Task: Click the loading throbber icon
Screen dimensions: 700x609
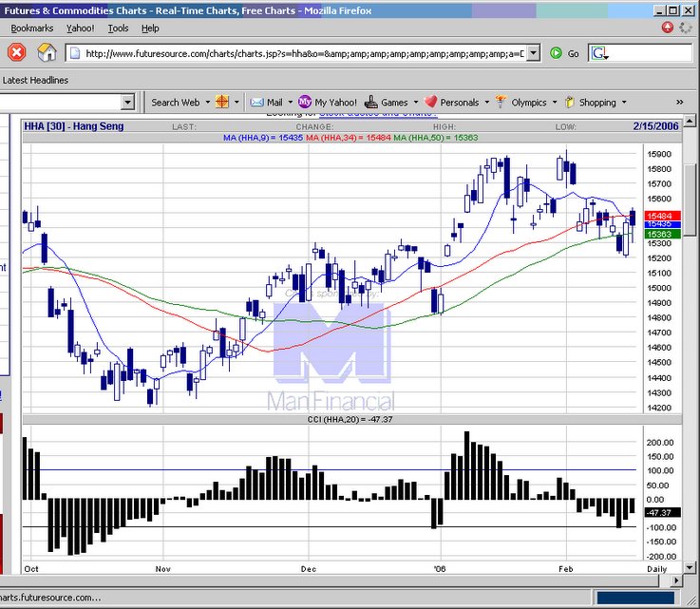Action: click(x=685, y=28)
